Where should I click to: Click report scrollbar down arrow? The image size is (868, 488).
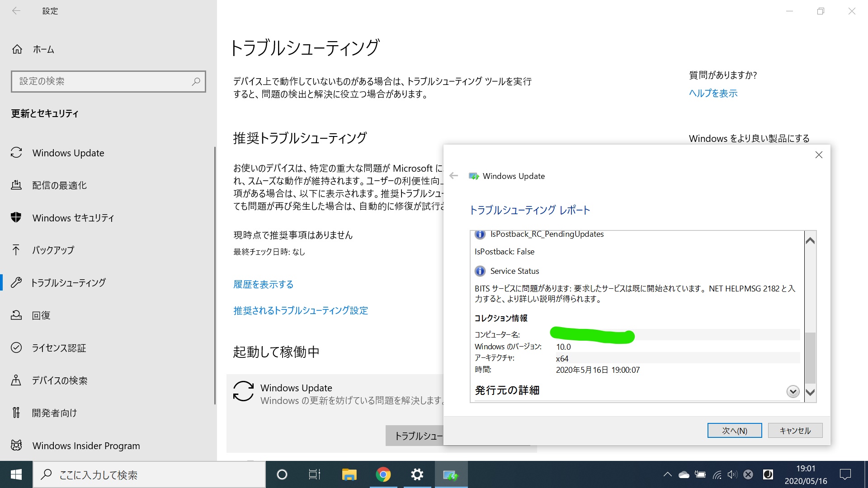pos(810,392)
